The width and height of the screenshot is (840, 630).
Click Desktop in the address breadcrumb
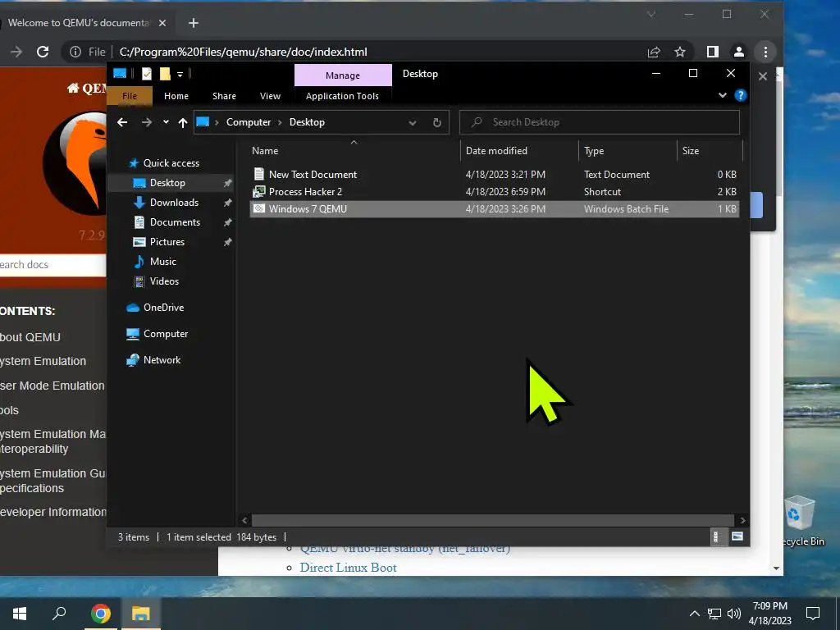(x=307, y=122)
